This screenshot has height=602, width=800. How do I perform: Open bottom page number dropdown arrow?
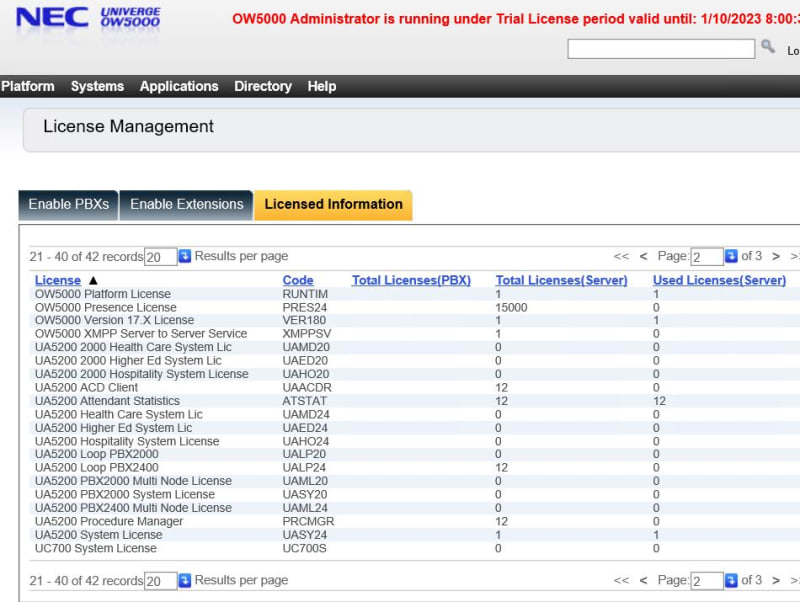(731, 580)
